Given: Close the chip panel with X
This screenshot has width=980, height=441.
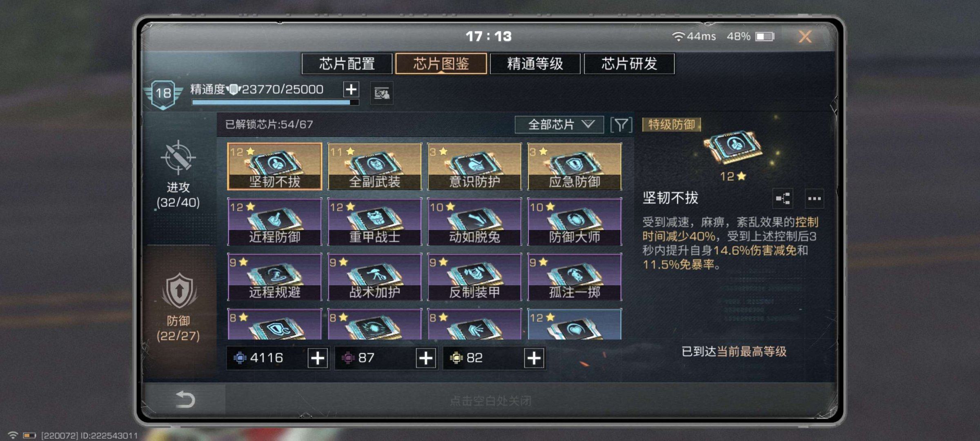Looking at the screenshot, I should tap(805, 37).
